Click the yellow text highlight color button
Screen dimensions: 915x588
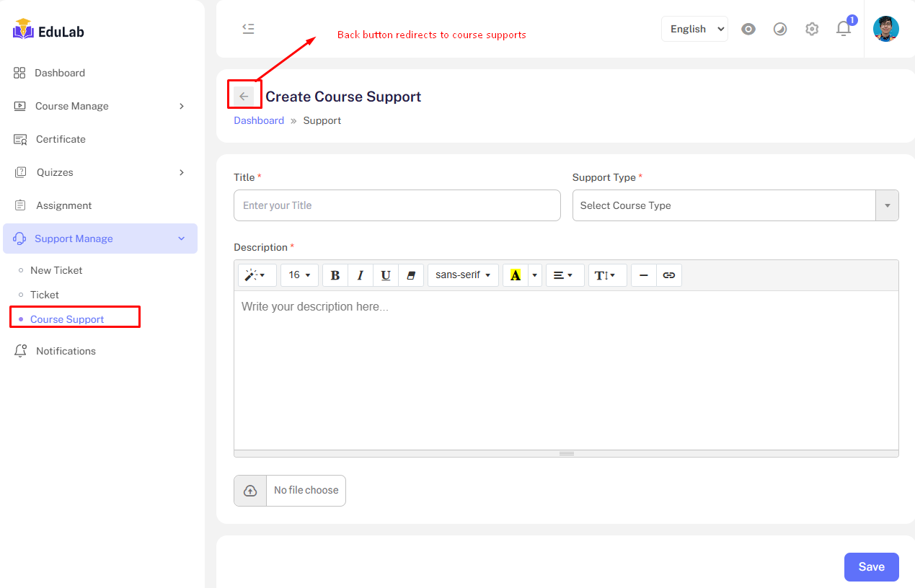(515, 275)
